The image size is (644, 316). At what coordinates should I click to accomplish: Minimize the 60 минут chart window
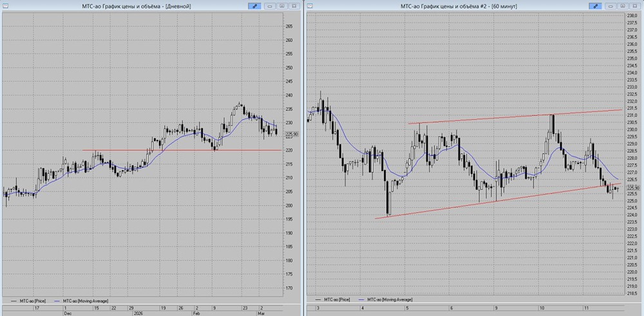(x=611, y=6)
